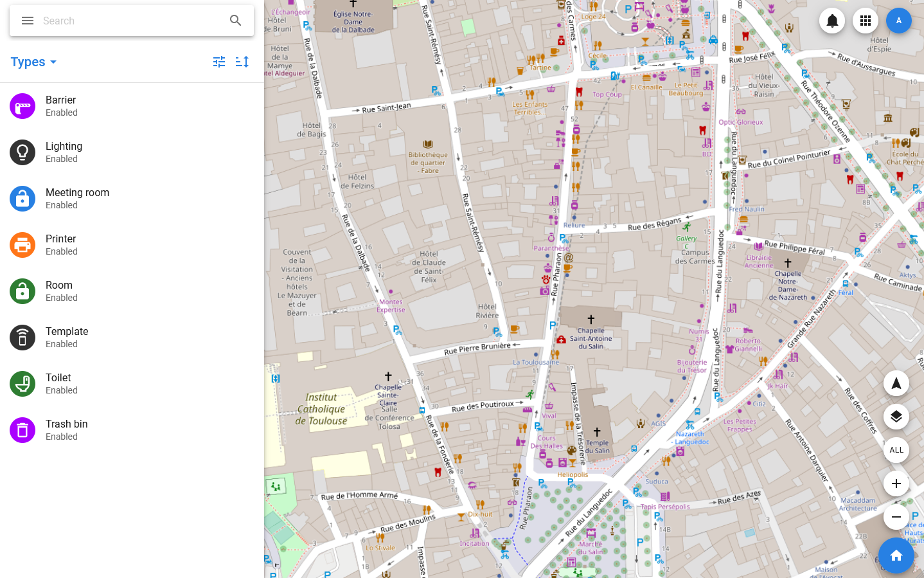Open the user account avatar menu

tap(899, 21)
